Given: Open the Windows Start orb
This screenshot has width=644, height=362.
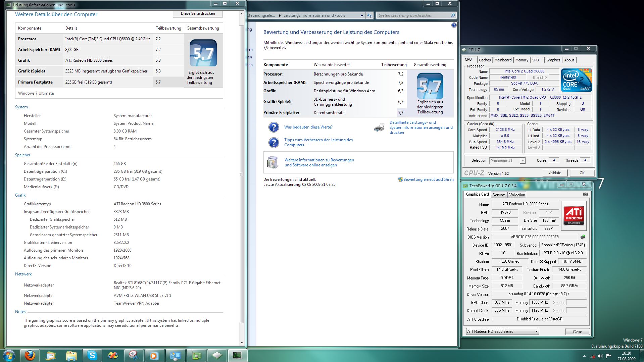Looking at the screenshot, I should (9, 355).
